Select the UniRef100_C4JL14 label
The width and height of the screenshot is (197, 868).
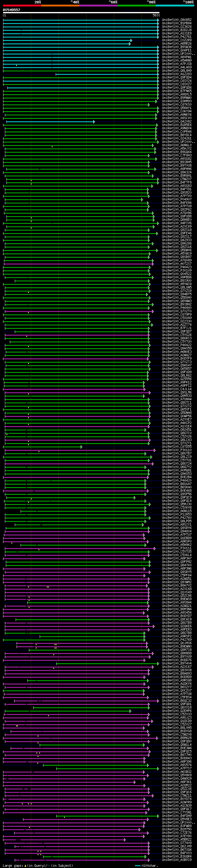tap(177, 389)
